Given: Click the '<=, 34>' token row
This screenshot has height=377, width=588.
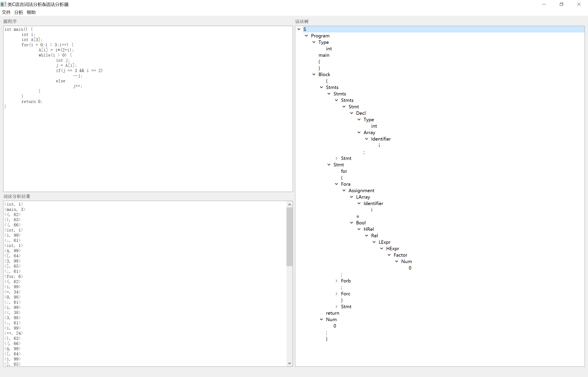Looking at the screenshot, I should pos(12,292).
